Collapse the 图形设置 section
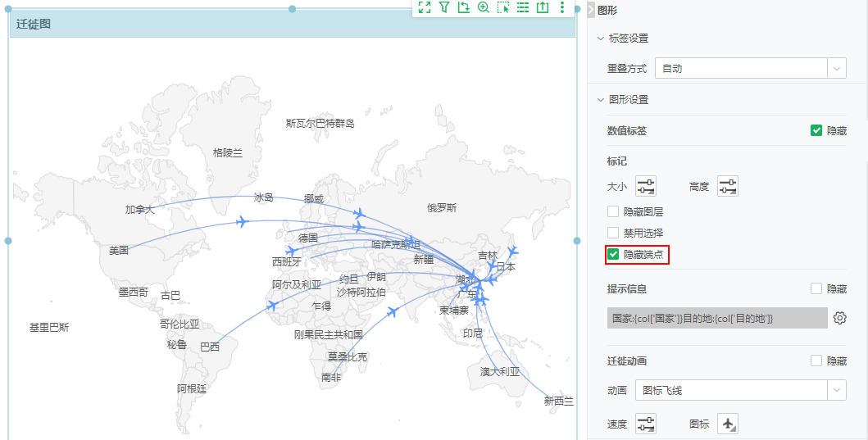 tap(601, 100)
